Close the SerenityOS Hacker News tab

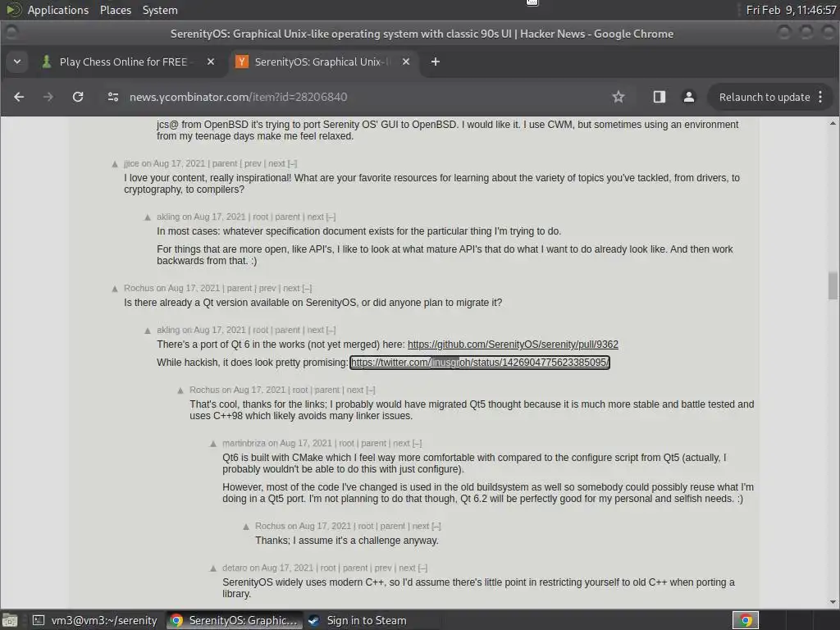click(405, 62)
